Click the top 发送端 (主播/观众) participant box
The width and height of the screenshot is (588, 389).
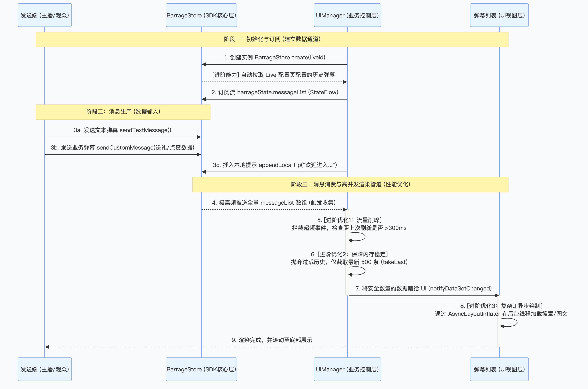[45, 15]
